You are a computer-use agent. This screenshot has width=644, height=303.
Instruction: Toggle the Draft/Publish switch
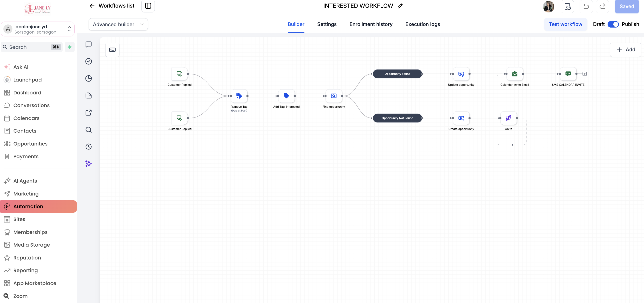pos(613,24)
